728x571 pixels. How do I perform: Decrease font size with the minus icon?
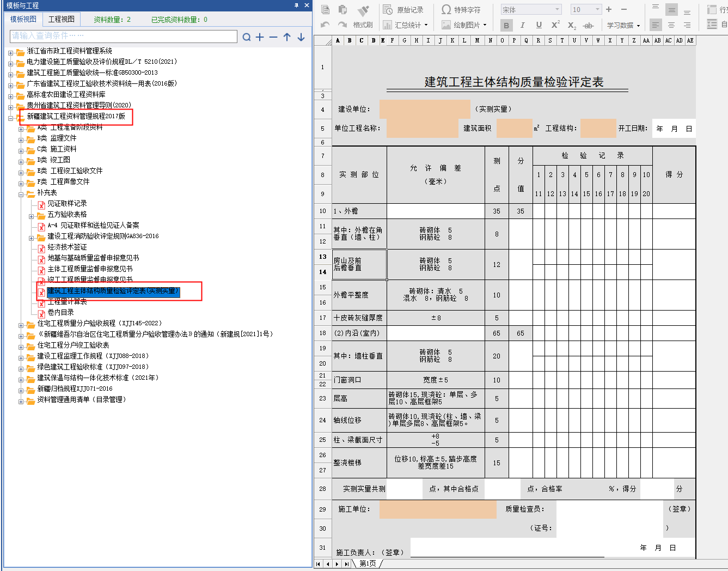(x=624, y=9)
